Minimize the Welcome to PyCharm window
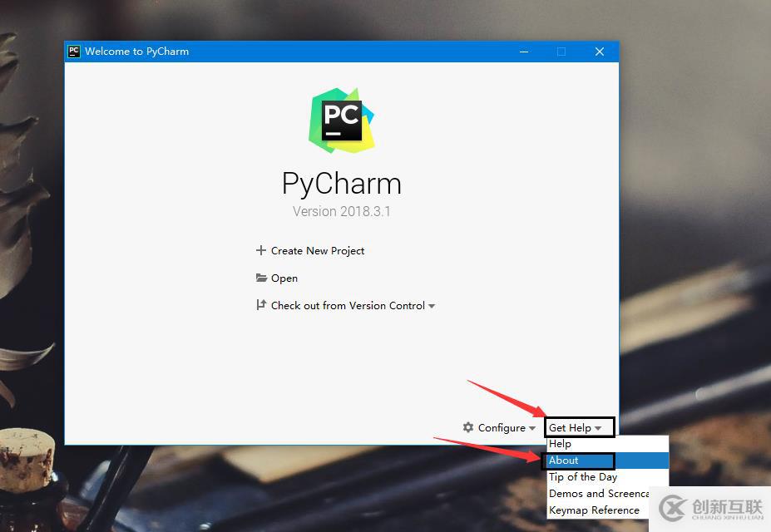The width and height of the screenshot is (771, 532). click(524, 51)
